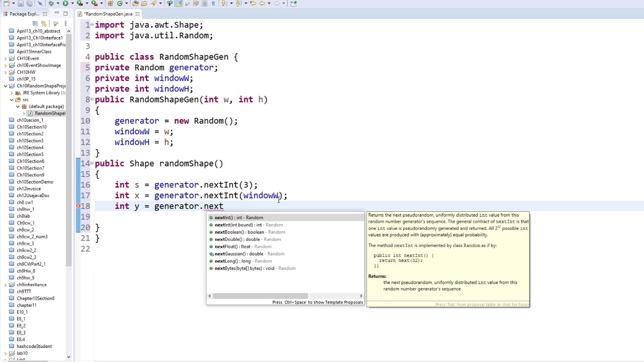Click the Back navigation arrow icon
This screenshot has height=362, width=644.
(x=262, y=4)
